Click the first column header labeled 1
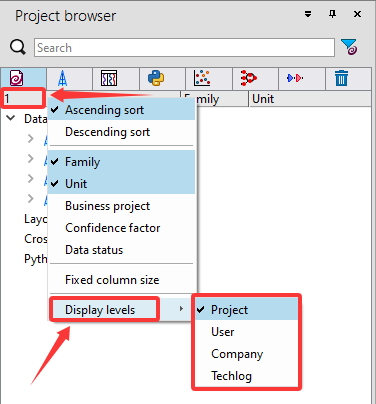 click(23, 98)
